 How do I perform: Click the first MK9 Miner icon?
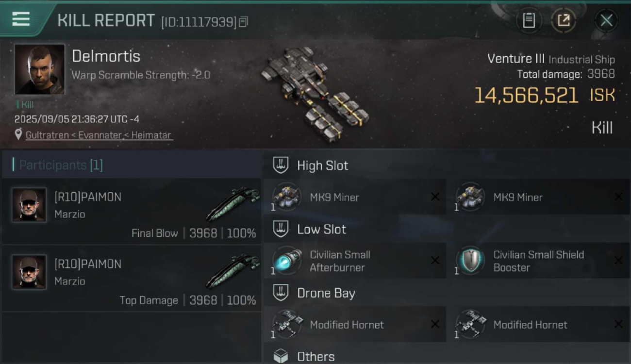point(286,197)
